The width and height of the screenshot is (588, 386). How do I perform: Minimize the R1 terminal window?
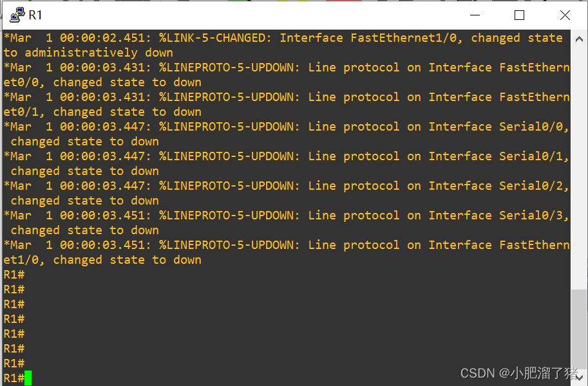(x=475, y=15)
